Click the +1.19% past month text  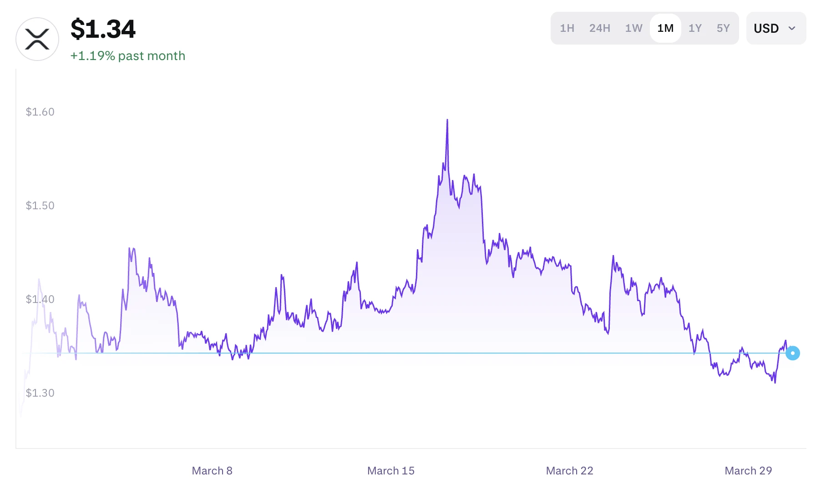click(x=127, y=55)
